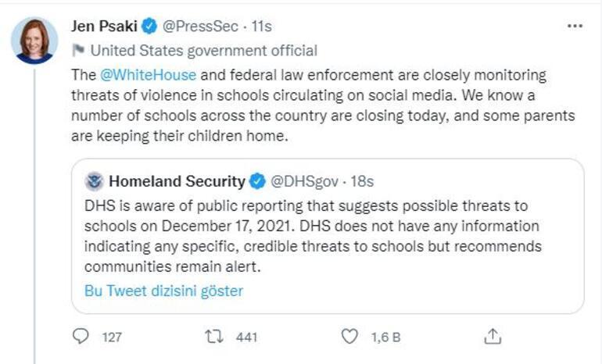602x364 pixels.
Task: Open the Jen Psaki display name
Action: point(104,27)
